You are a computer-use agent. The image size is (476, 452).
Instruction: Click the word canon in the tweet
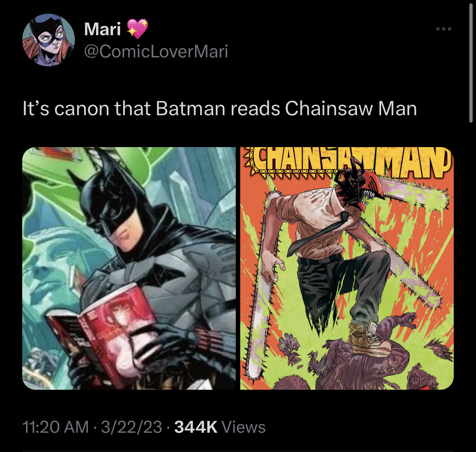coord(82,109)
